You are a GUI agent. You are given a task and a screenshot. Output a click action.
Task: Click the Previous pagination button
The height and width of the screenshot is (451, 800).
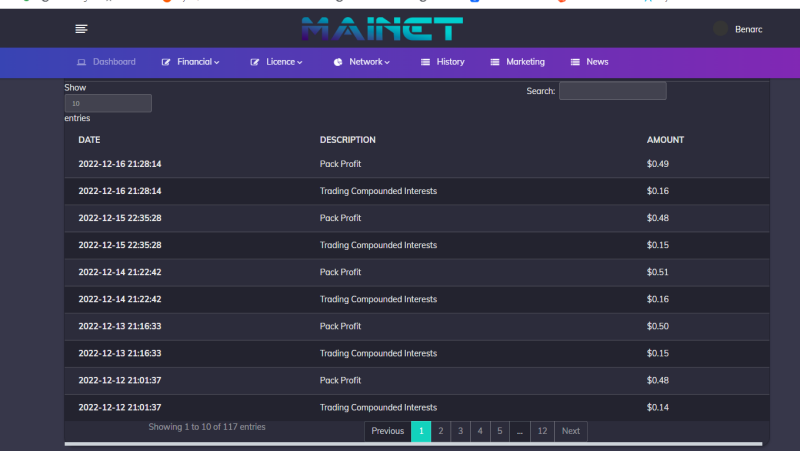coord(388,431)
